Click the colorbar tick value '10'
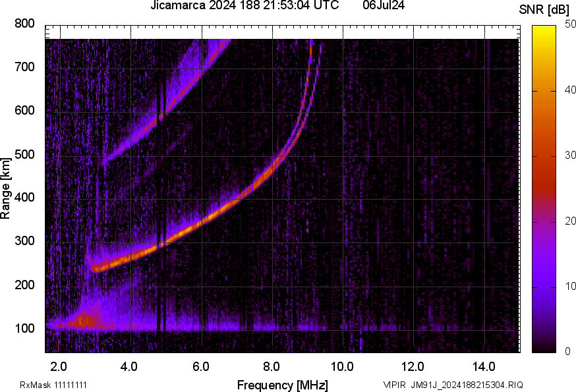Screen dimensions: 576x392 coord(570,286)
